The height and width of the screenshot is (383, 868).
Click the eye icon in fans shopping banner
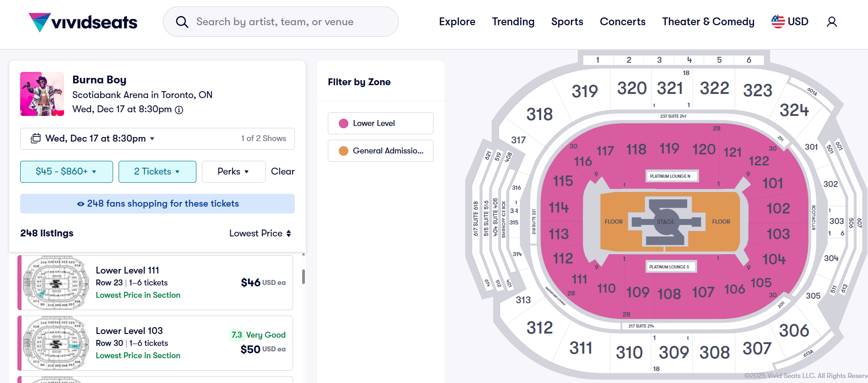click(x=81, y=204)
